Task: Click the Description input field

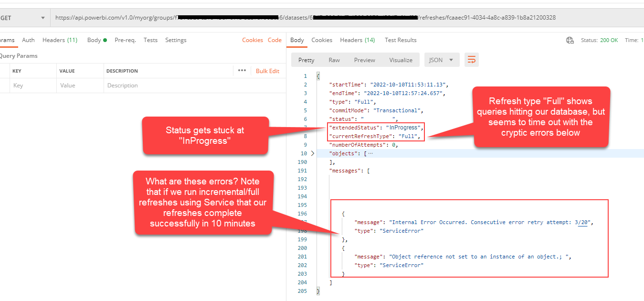Action: [195, 86]
